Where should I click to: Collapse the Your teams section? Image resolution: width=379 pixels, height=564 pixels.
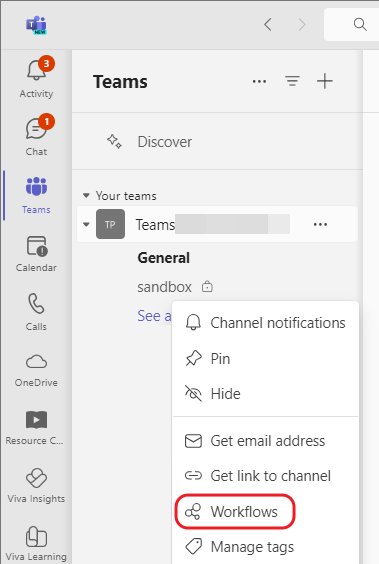point(86,196)
